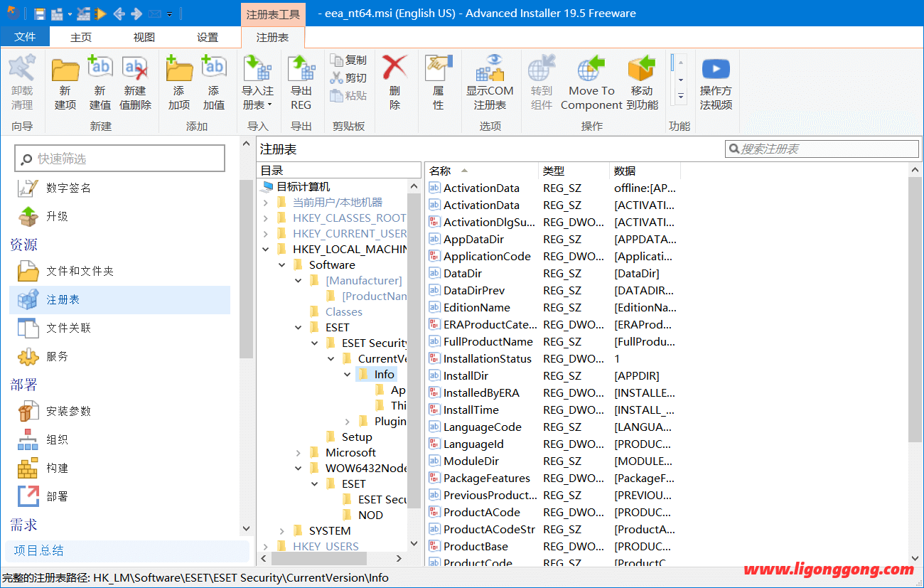Click the Copy clipboard button
924x588 pixels.
(349, 60)
